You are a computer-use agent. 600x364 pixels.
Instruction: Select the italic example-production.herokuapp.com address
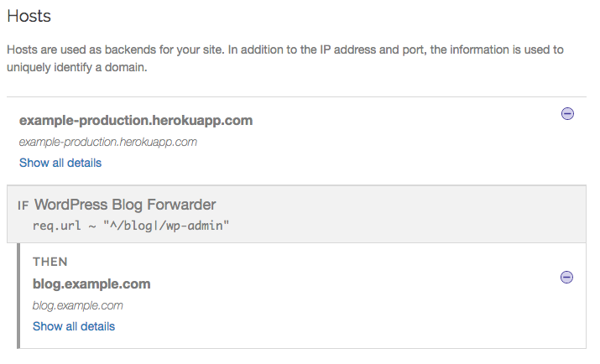108,143
